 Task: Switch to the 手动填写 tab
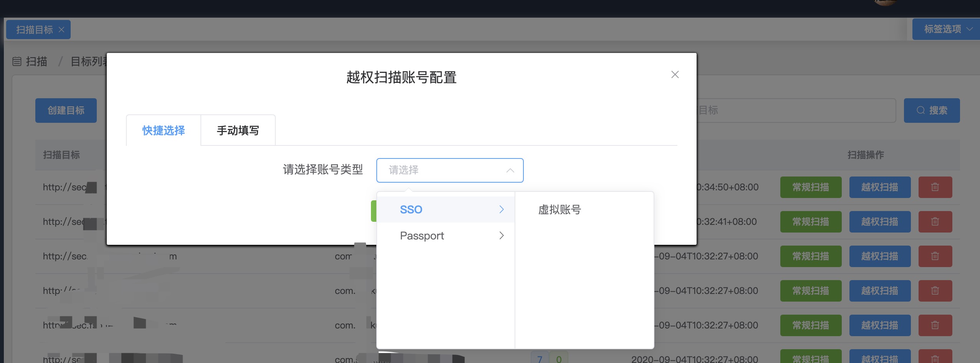pos(237,130)
